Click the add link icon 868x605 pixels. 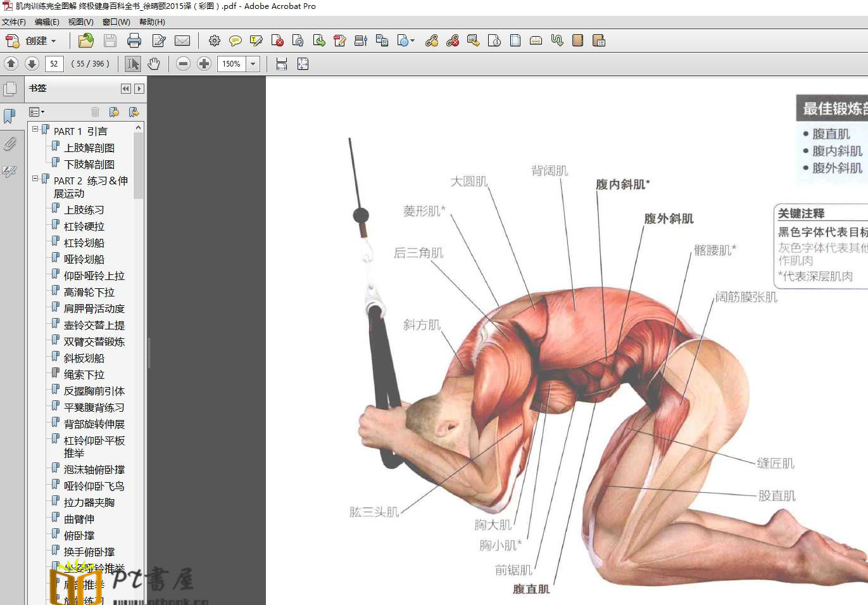point(432,41)
